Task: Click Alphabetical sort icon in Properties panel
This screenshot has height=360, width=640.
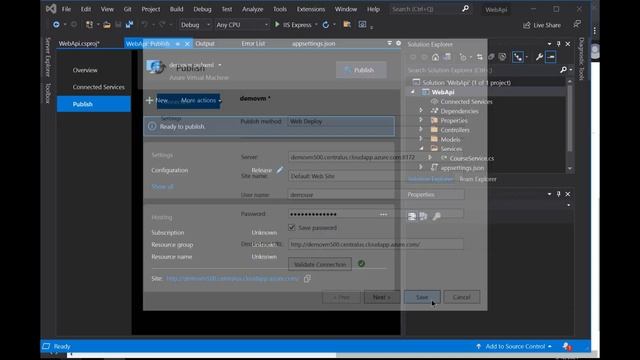Action: coord(424,216)
